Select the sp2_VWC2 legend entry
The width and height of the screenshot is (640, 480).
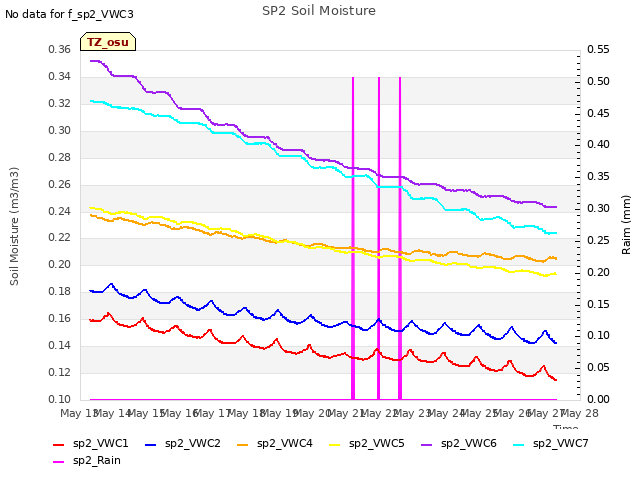[183, 444]
